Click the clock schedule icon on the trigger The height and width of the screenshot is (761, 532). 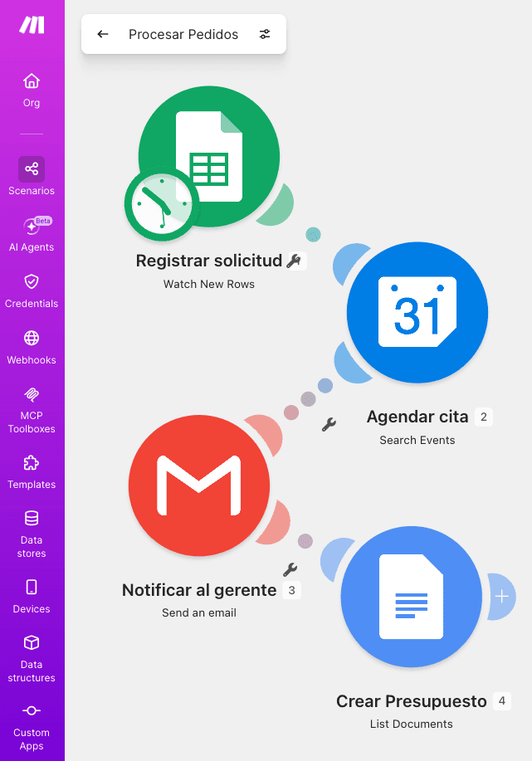click(162, 204)
